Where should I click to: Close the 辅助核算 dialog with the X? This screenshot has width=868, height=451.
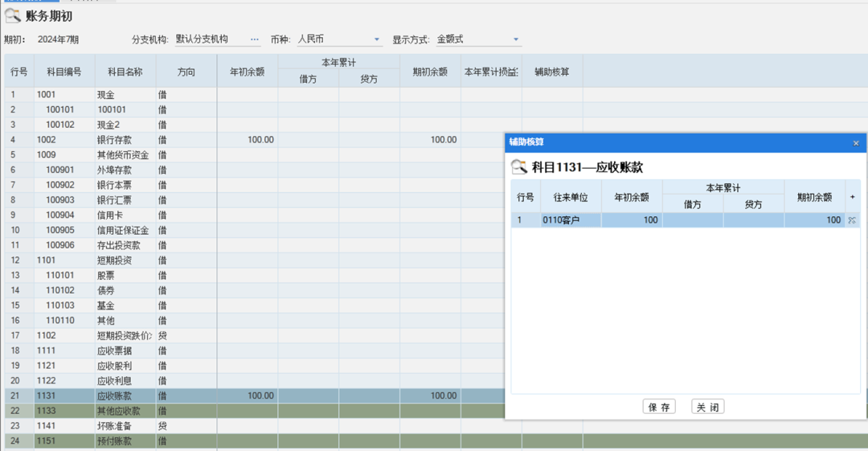pos(856,143)
